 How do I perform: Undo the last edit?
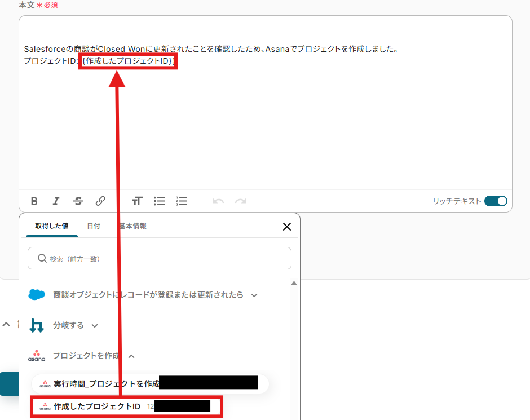[218, 201]
